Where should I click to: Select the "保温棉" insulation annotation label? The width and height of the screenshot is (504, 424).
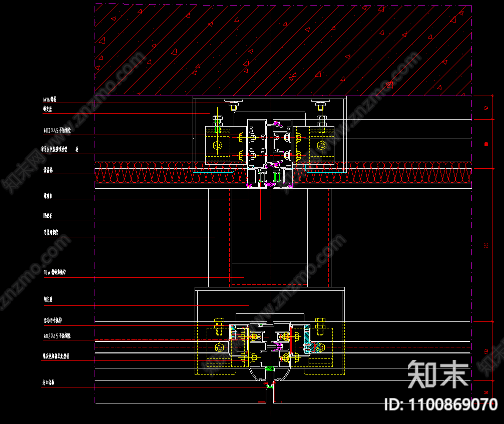48,170
